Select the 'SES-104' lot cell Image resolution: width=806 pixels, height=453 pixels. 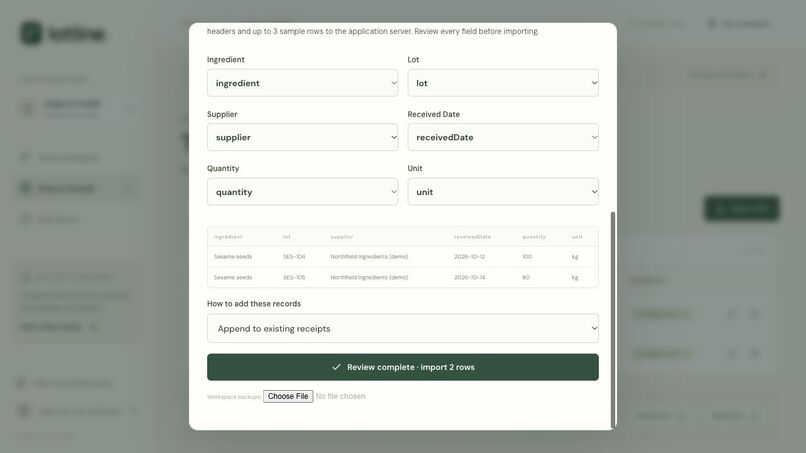pyautogui.click(x=294, y=257)
